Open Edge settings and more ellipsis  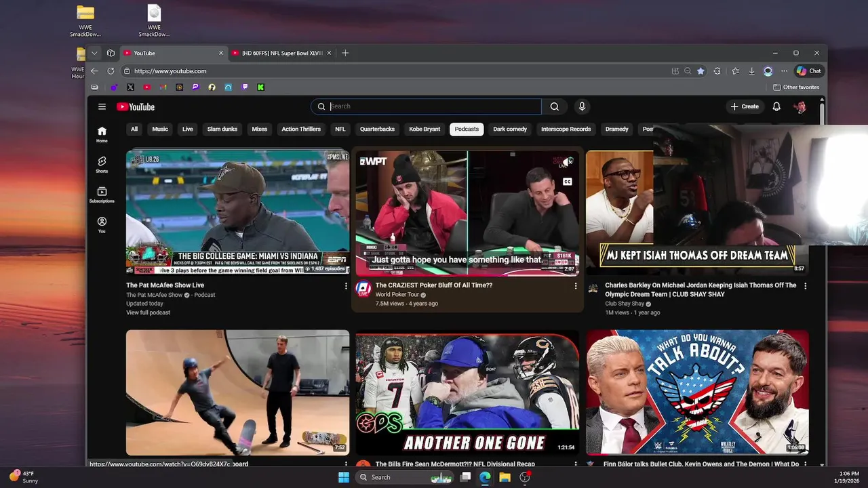pyautogui.click(x=784, y=70)
